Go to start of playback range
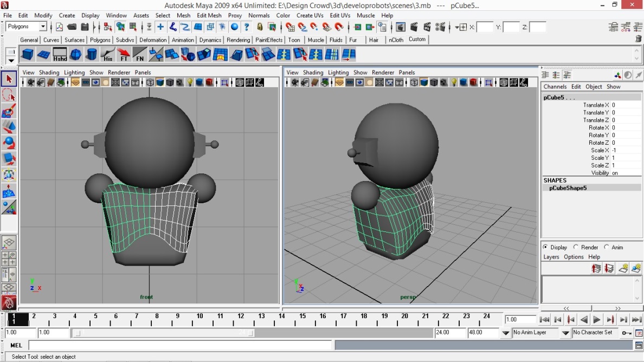The height and width of the screenshot is (362, 644). (x=544, y=319)
